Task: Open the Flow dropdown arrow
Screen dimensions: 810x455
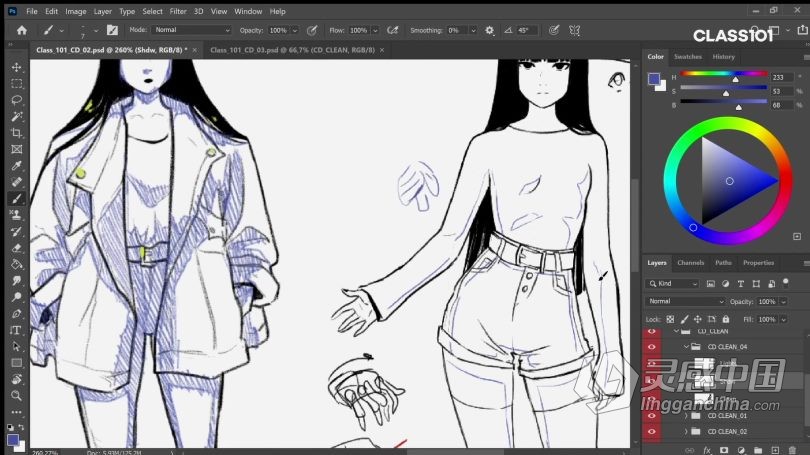Action: pyautogui.click(x=375, y=30)
